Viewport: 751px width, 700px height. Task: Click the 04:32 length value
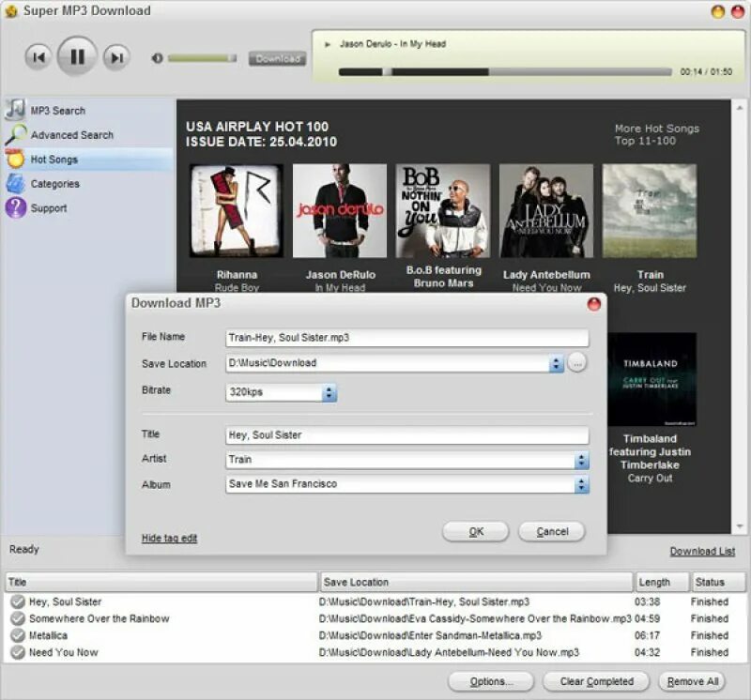[647, 652]
